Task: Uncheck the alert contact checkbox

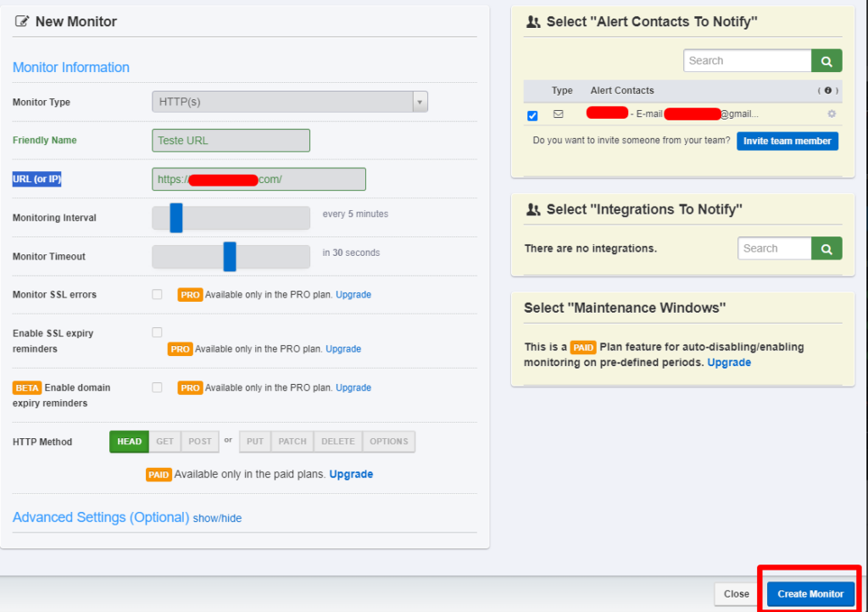Action: click(x=532, y=115)
